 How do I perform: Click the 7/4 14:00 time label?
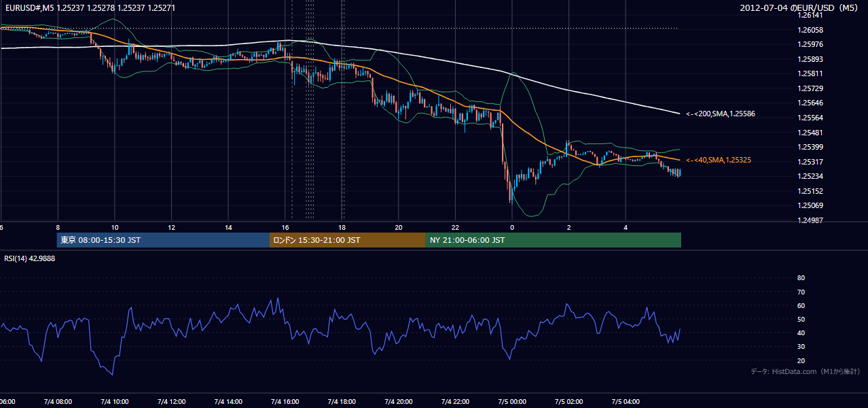pos(228,402)
